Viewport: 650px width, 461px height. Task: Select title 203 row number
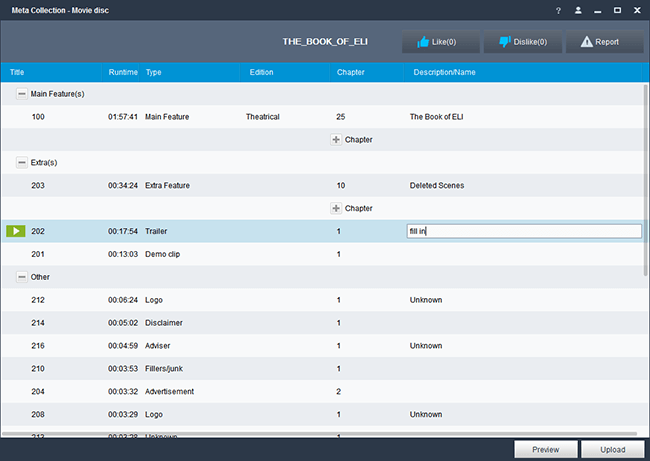(38, 185)
